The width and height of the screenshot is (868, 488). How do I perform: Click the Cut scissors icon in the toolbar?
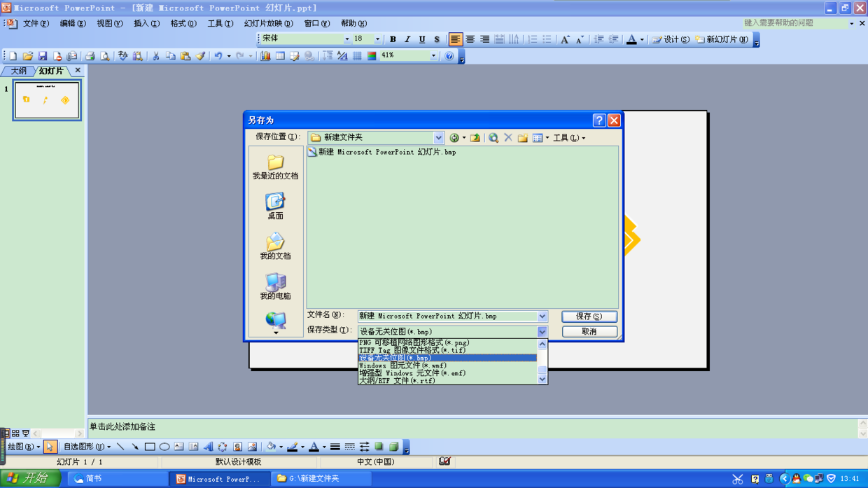pos(156,56)
